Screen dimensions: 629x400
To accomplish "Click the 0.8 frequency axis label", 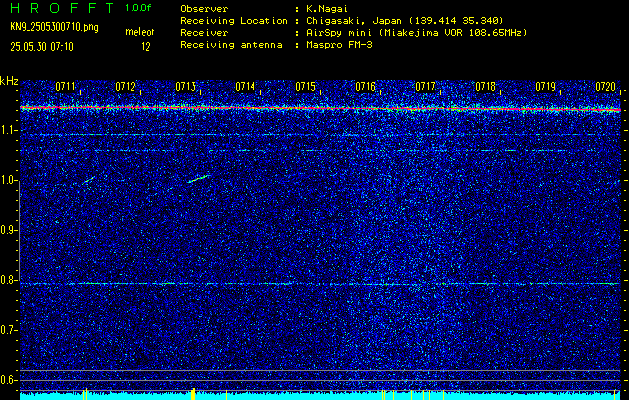I will pos(8,280).
